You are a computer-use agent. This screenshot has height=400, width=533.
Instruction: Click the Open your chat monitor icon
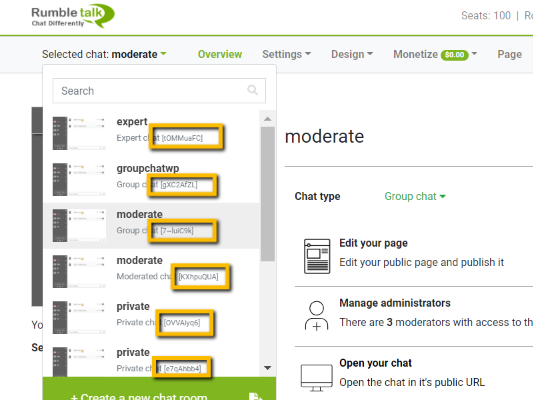(316, 378)
